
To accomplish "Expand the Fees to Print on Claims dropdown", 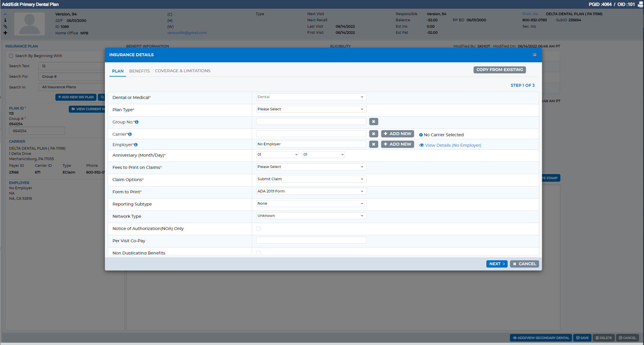I will point(311,167).
